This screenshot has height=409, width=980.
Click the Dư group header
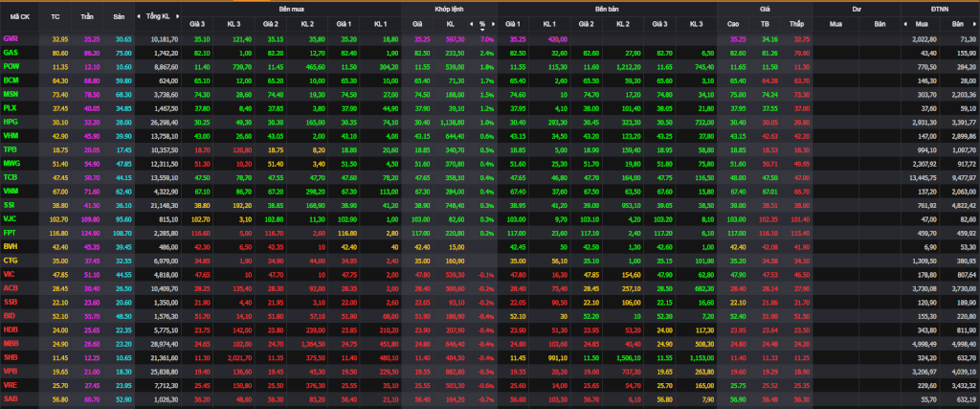(857, 10)
